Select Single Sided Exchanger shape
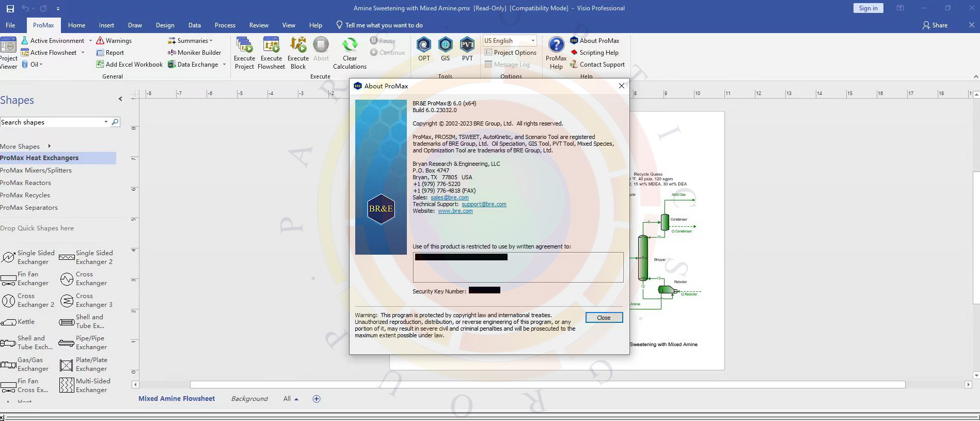Screen dimensions: 980x421 coord(28,257)
